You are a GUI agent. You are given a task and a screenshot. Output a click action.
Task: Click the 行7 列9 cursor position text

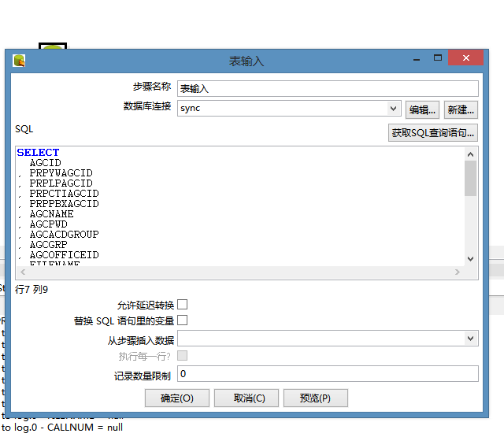point(31,290)
